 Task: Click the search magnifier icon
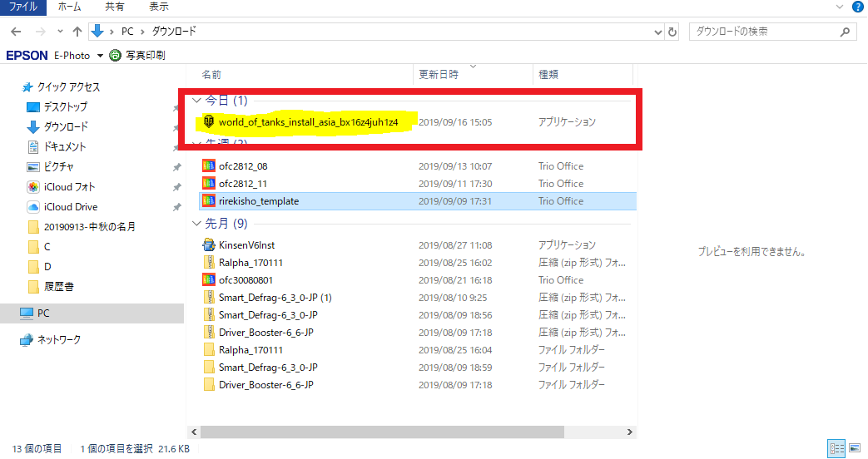pyautogui.click(x=845, y=32)
